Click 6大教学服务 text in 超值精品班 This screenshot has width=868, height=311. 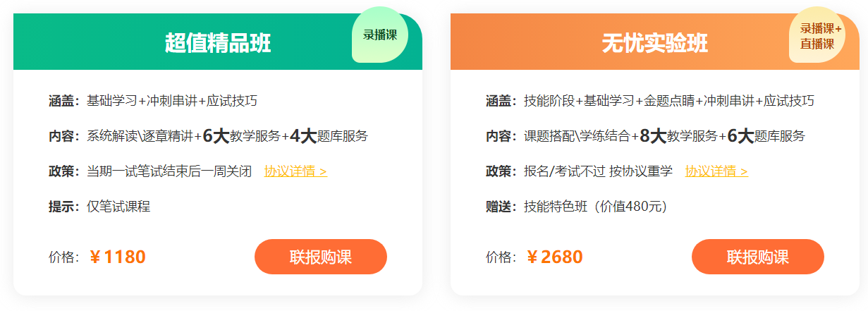click(x=241, y=136)
